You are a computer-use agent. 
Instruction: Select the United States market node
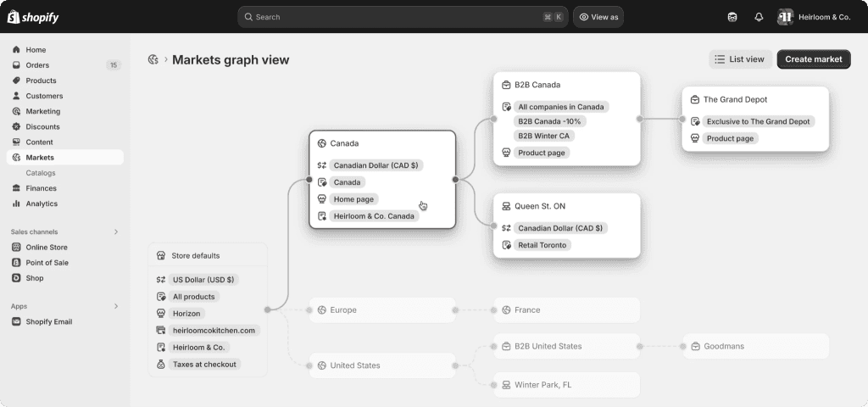(382, 365)
